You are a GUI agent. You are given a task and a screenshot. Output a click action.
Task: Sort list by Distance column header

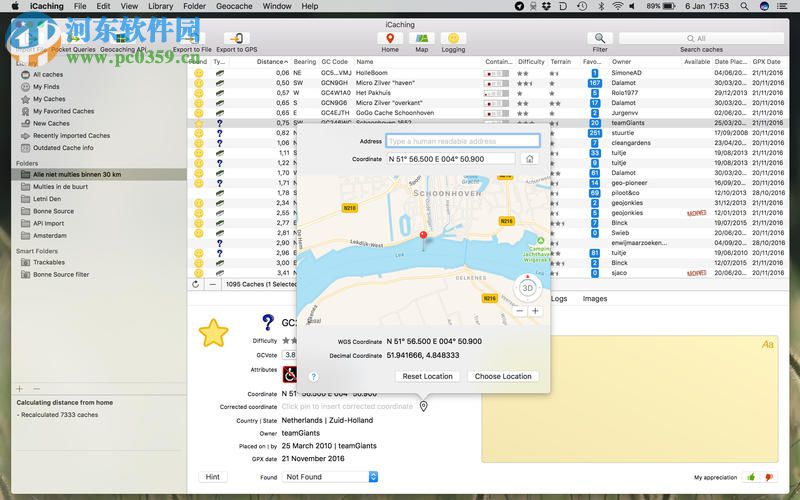pyautogui.click(x=272, y=62)
